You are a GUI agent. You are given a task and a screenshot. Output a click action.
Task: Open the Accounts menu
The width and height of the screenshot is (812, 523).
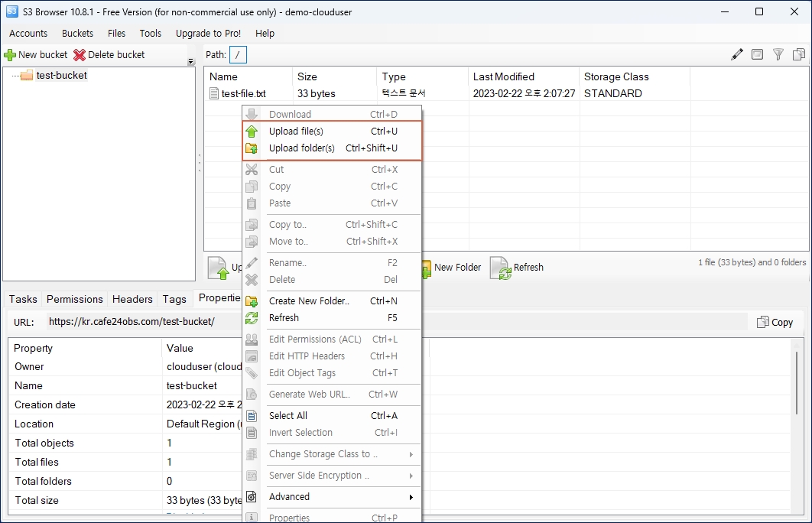coord(28,34)
